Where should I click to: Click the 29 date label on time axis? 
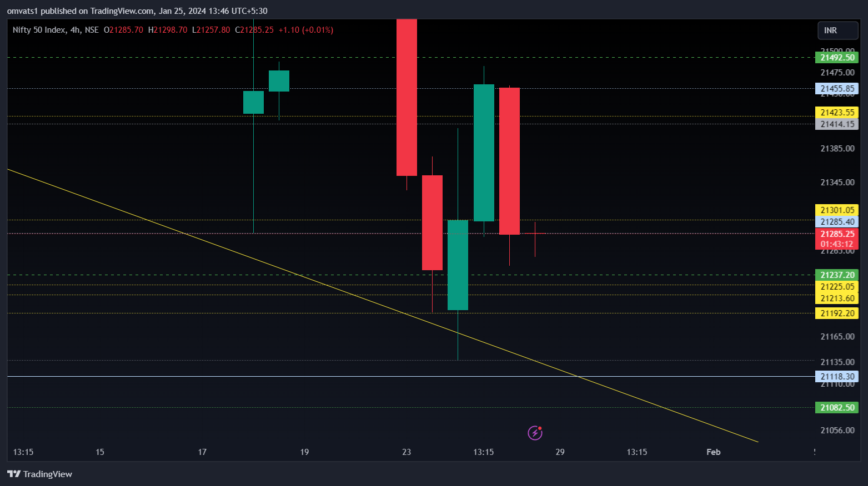tap(560, 452)
